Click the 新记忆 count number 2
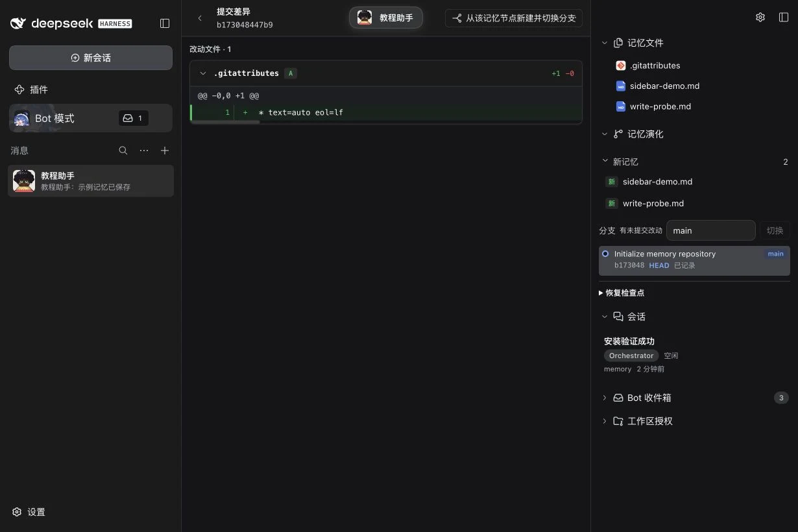Image resolution: width=798 pixels, height=532 pixels. [x=786, y=162]
